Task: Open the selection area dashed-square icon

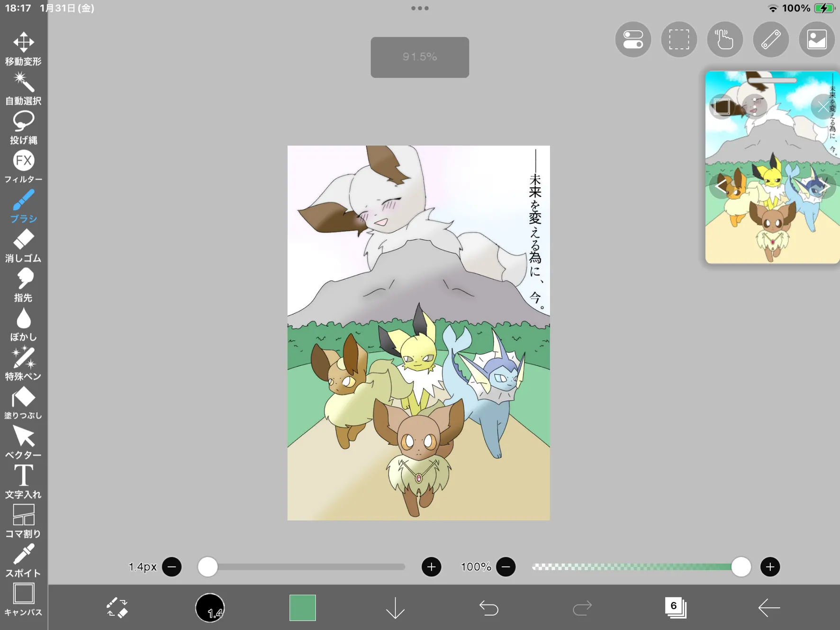Action: (679, 39)
